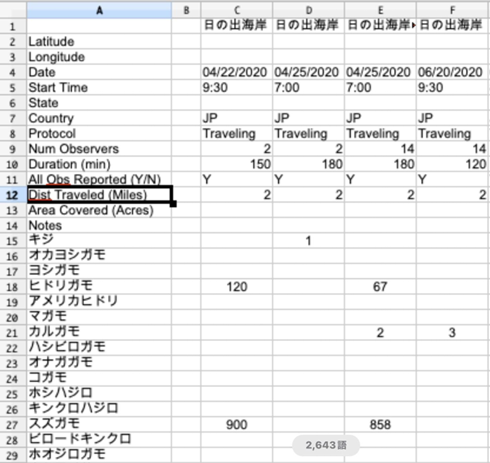Select column E header
This screenshot has height=463, width=490.
(x=380, y=10)
